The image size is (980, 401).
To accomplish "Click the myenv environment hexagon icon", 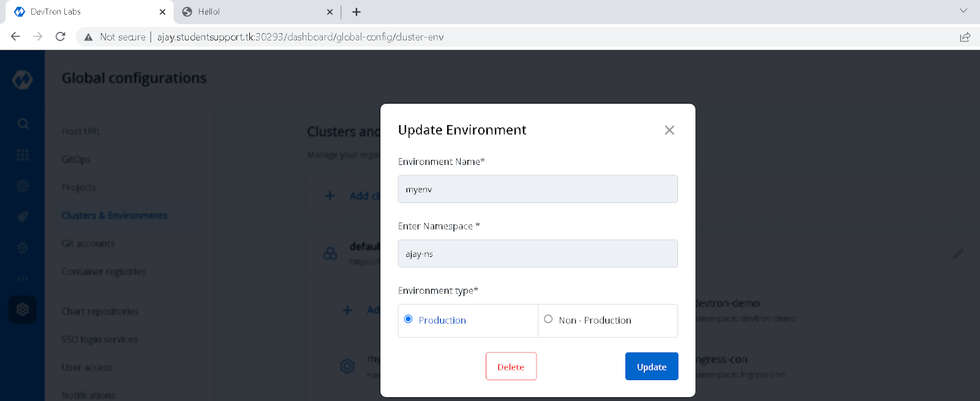I will pyautogui.click(x=347, y=366).
